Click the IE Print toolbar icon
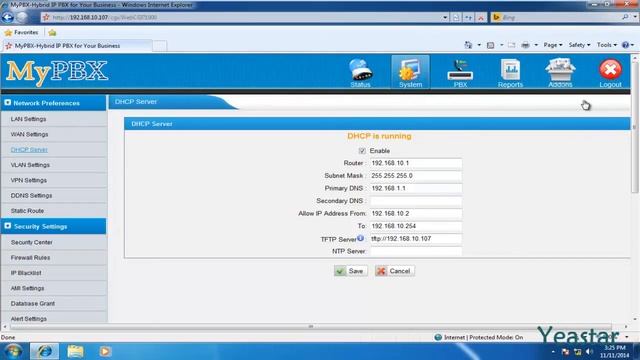640x360 pixels. (525, 45)
